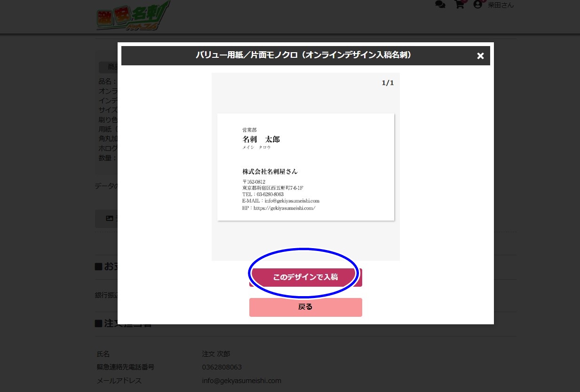Click the red cart notification badge
The image size is (580, 392).
pyautogui.click(x=464, y=1)
